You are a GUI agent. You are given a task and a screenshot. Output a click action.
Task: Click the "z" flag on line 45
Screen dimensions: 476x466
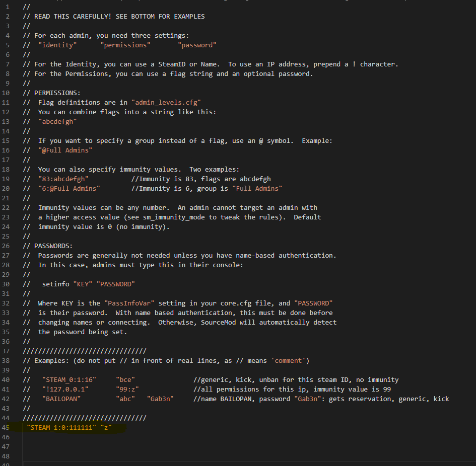point(106,427)
